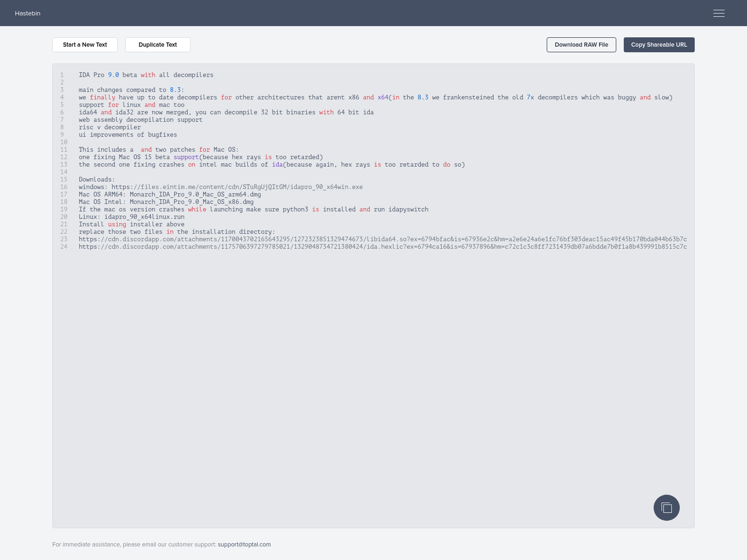Download RAW File
The height and width of the screenshot is (560, 747).
pyautogui.click(x=581, y=45)
